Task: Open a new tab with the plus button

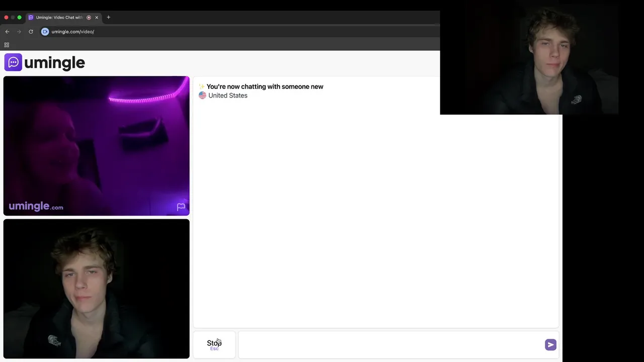Action: (108, 18)
